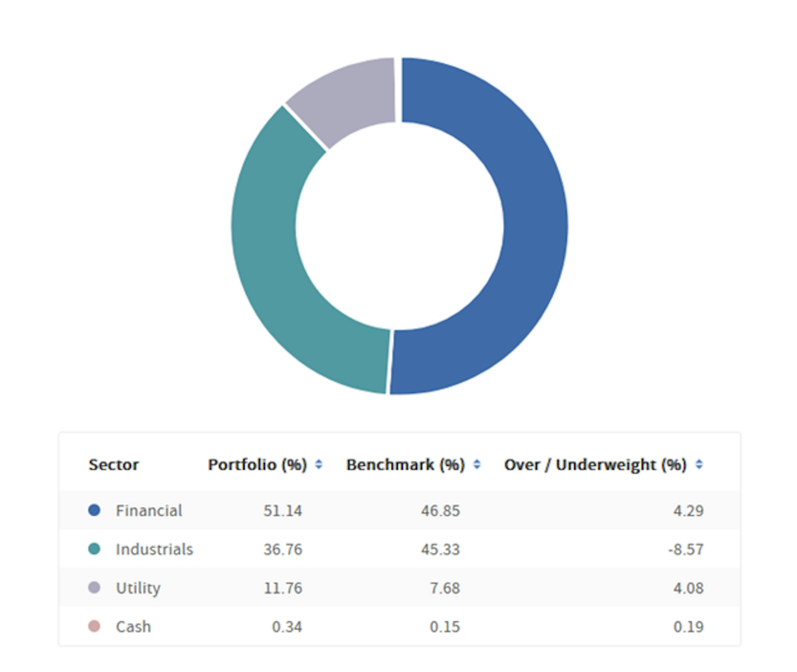Click the Industrials teal legend dot
This screenshot has height=672, width=797.
[x=94, y=549]
